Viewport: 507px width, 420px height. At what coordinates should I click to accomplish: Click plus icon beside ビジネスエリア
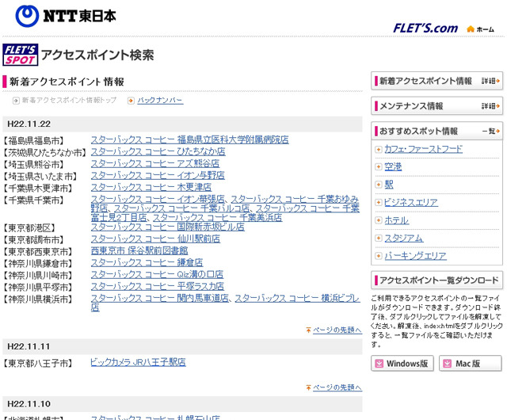[379, 203]
